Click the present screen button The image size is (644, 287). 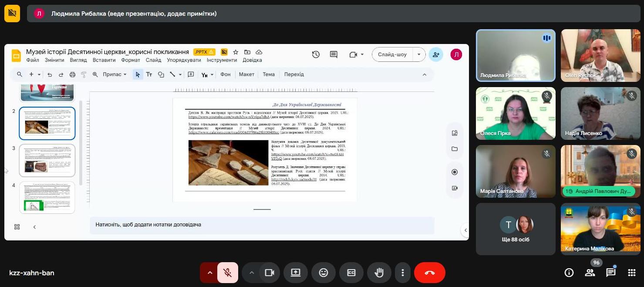pos(296,273)
